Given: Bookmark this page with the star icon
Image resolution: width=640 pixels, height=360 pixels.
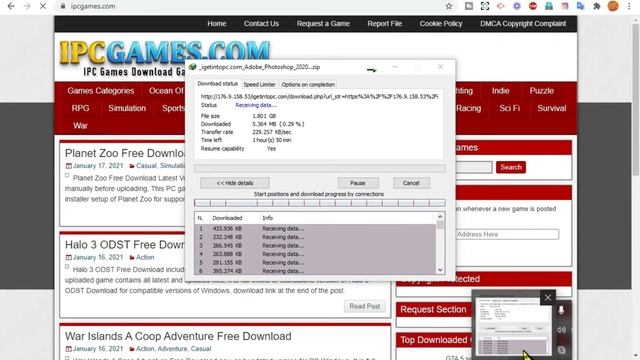Looking at the screenshot, I should (x=449, y=6).
